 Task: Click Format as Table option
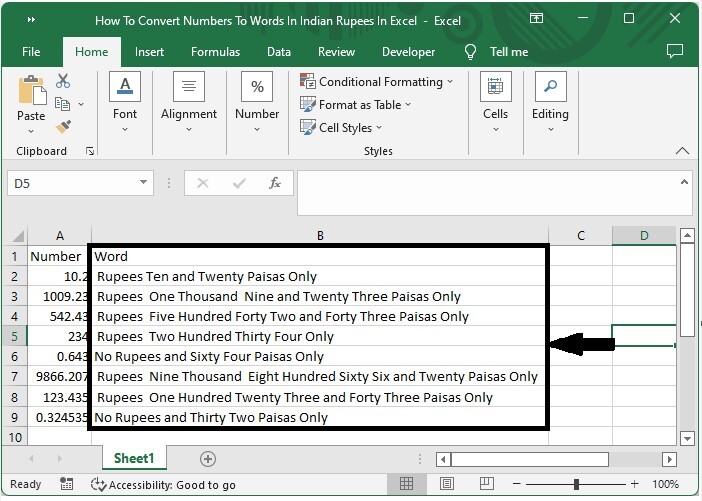coord(355,105)
